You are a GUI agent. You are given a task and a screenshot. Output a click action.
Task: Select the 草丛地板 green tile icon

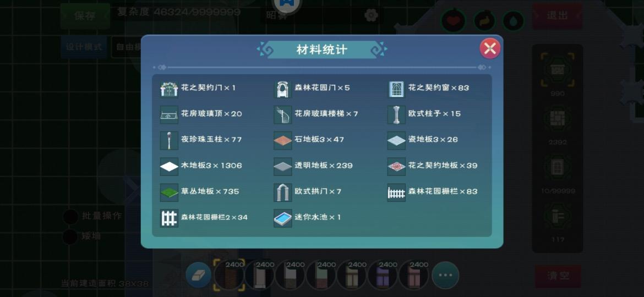[169, 193]
